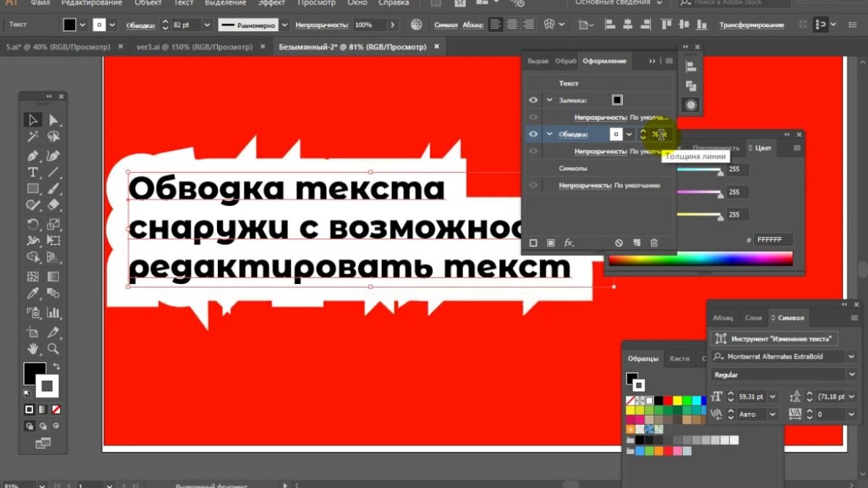Screen dimensions: 868x488
Task: Select the Hand tool
Action: point(33,348)
